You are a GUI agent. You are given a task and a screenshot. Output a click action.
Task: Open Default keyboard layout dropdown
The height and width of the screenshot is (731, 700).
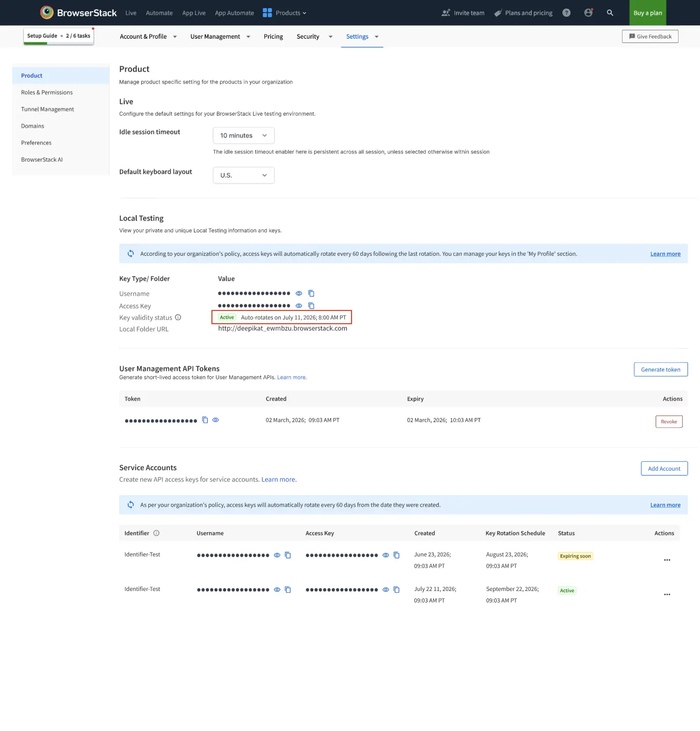point(244,175)
